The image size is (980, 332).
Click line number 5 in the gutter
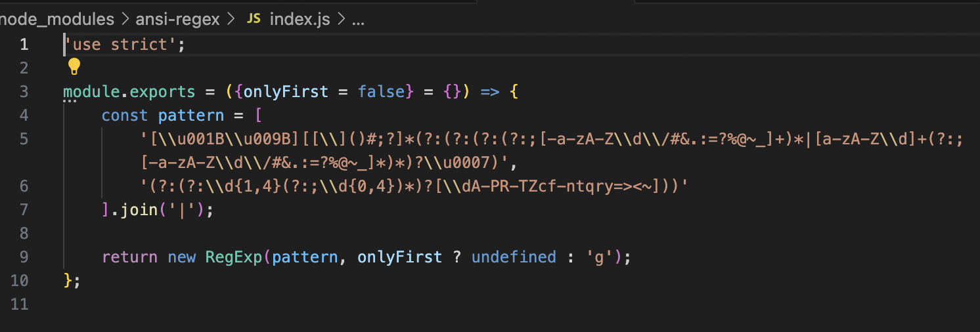pos(24,138)
